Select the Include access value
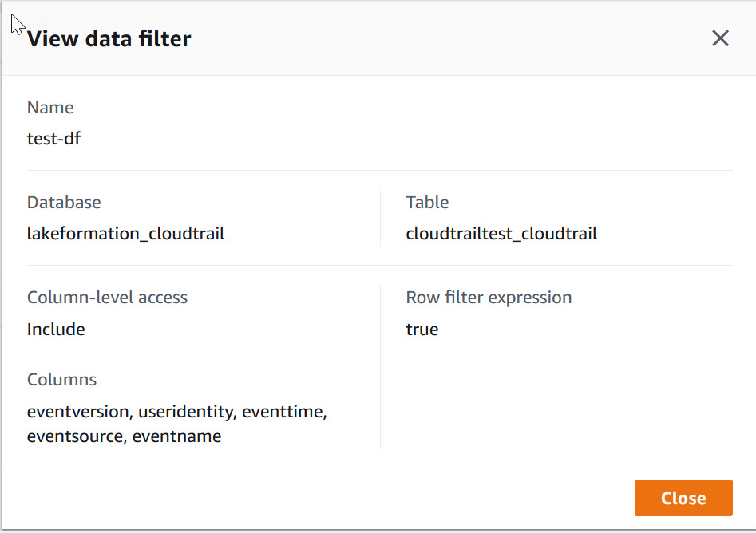 tap(56, 329)
